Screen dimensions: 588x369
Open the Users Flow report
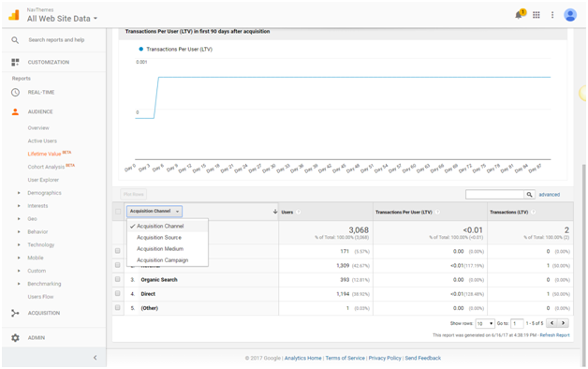coord(40,297)
